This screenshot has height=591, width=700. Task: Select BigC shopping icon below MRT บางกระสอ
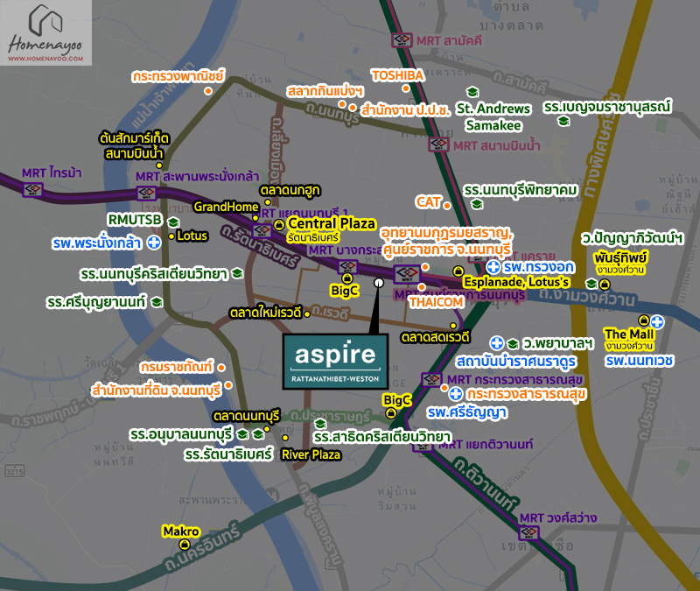347,278
